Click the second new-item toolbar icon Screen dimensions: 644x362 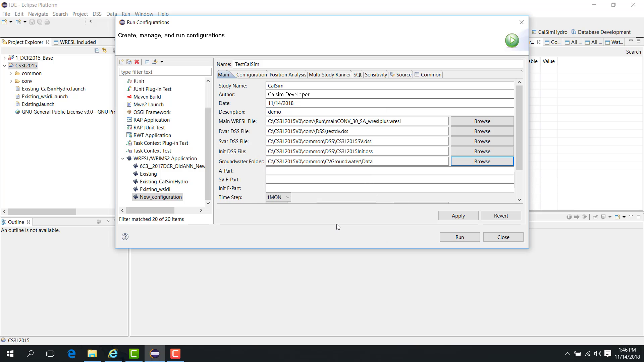pyautogui.click(x=18, y=22)
